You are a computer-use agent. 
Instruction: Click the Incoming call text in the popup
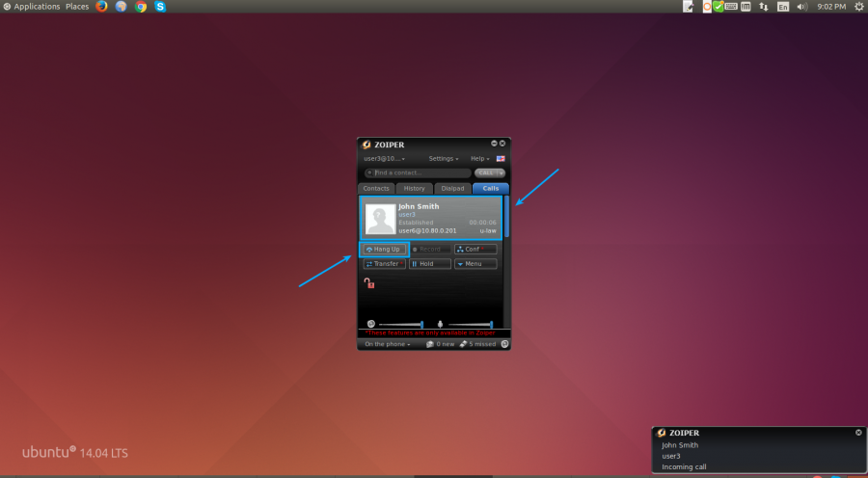(684, 467)
